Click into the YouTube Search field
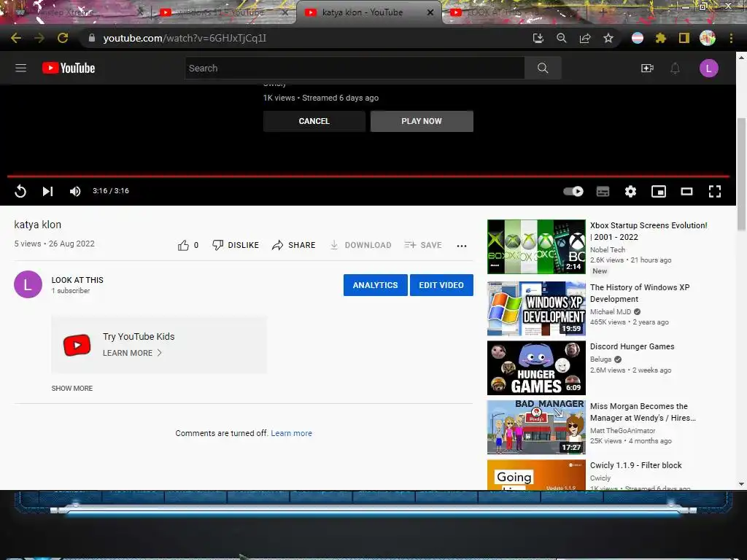This screenshot has height=560, width=747. pos(355,68)
